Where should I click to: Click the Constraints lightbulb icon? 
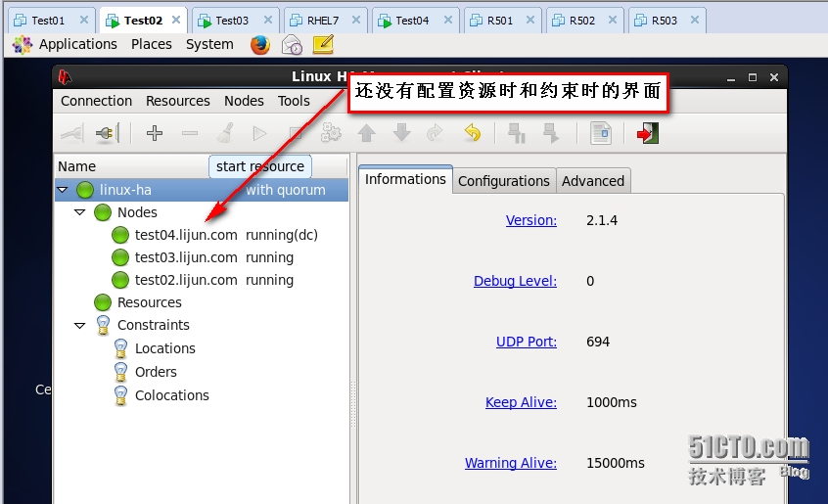pos(103,325)
